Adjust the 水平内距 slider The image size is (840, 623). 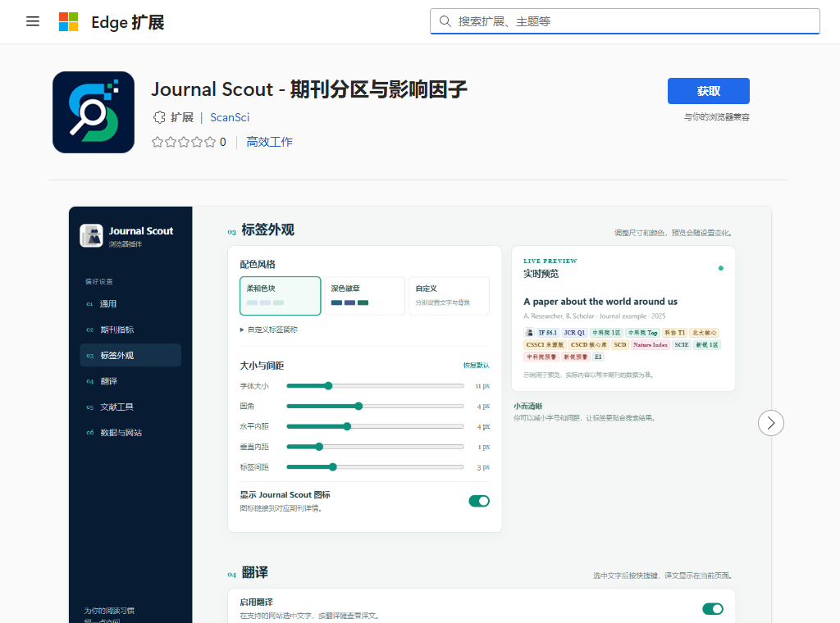click(375, 426)
